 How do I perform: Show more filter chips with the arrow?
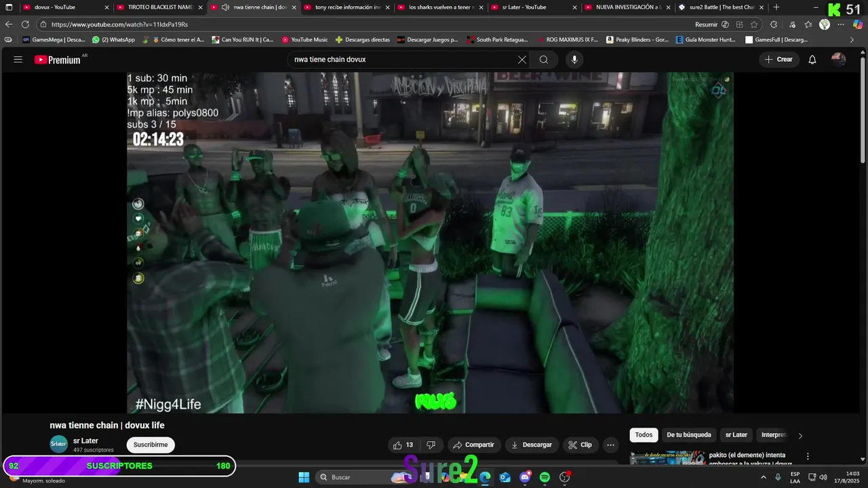(x=800, y=436)
